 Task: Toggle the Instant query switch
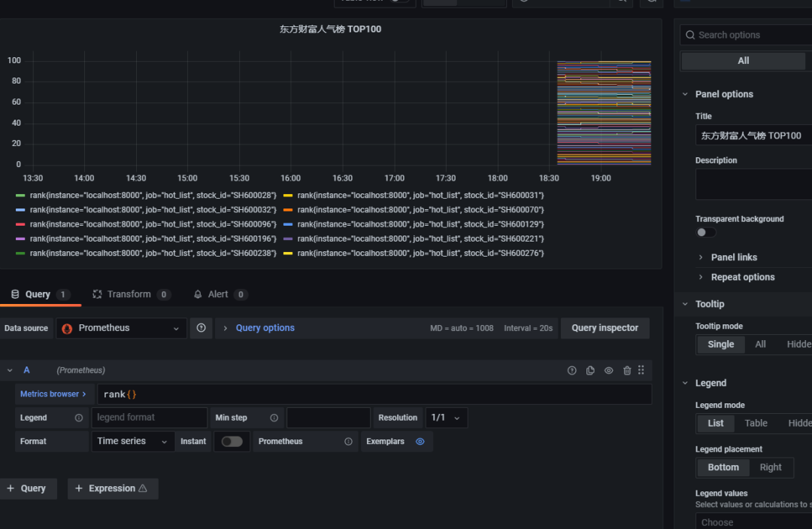(x=232, y=442)
